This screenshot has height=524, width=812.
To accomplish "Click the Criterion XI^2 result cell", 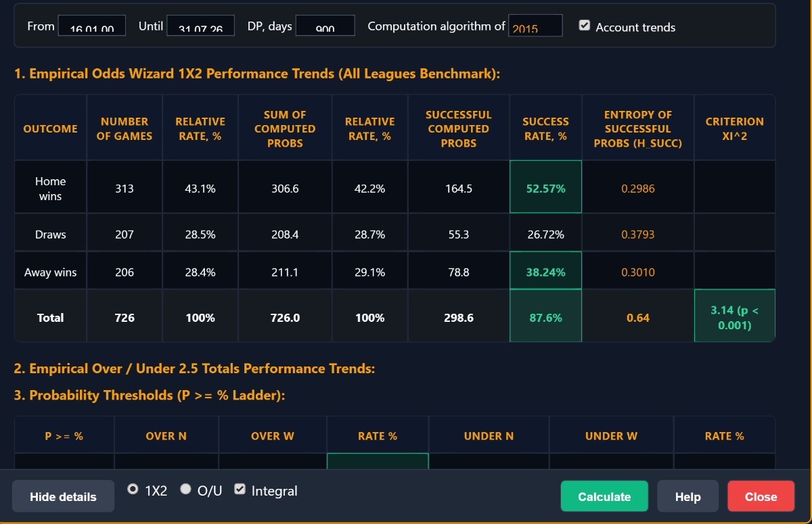I will pyautogui.click(x=735, y=317).
